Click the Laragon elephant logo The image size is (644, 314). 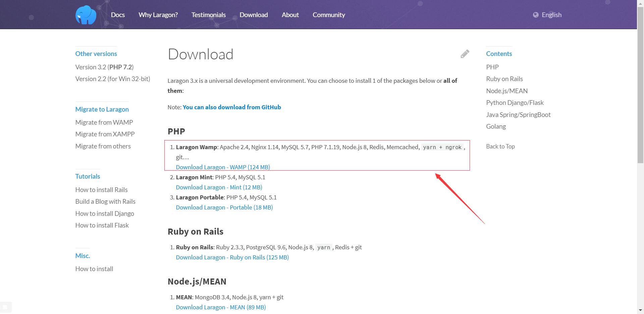(86, 15)
